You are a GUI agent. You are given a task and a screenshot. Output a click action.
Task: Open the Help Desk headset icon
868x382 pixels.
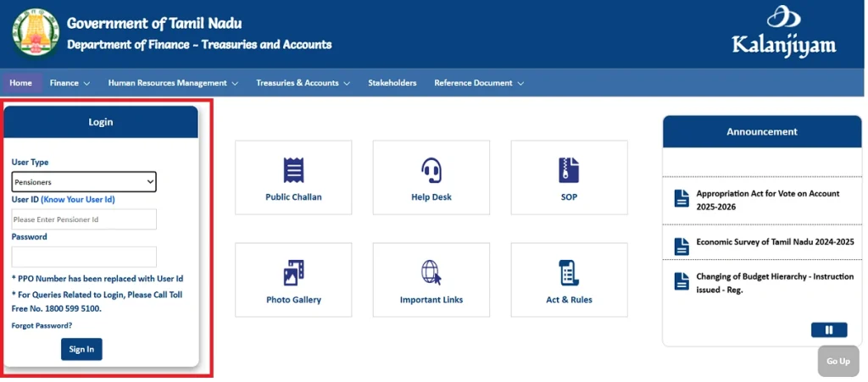[x=431, y=170]
